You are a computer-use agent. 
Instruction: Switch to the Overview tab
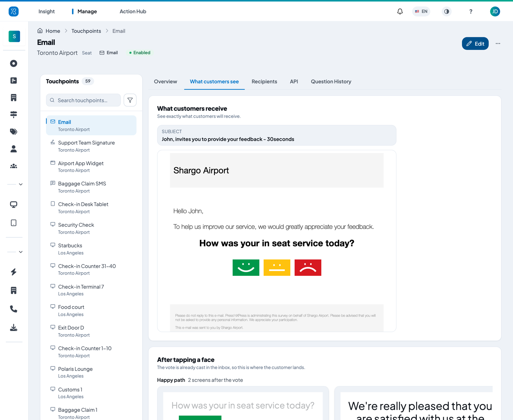(x=165, y=82)
